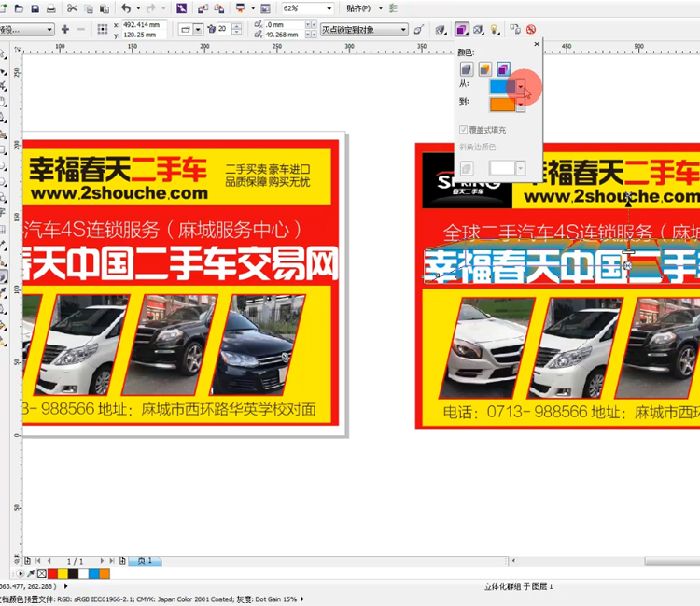Open a file with the folder icon
700x606 pixels.
tap(19, 8)
